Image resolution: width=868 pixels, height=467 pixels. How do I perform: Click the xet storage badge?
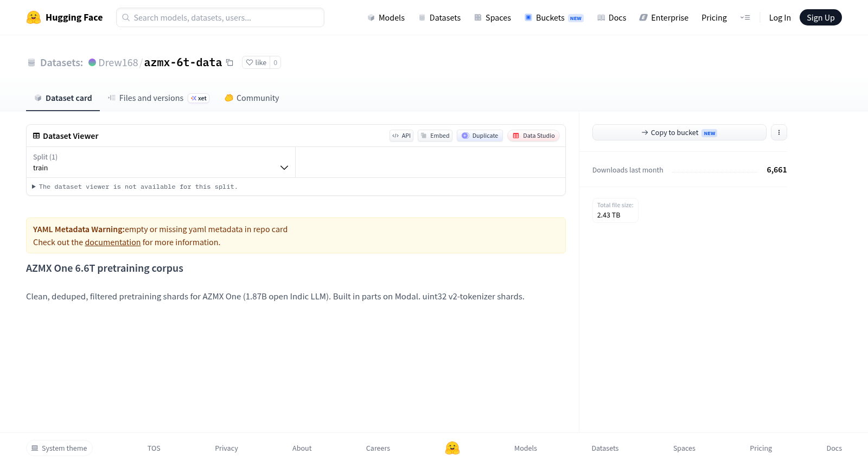[x=199, y=98]
